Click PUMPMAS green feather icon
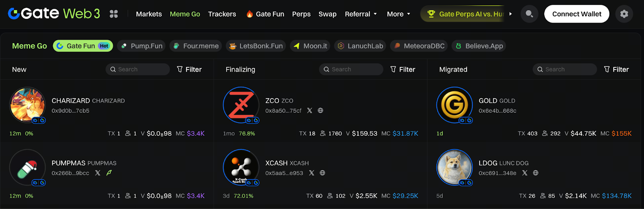The image size is (644, 209). click(x=109, y=173)
